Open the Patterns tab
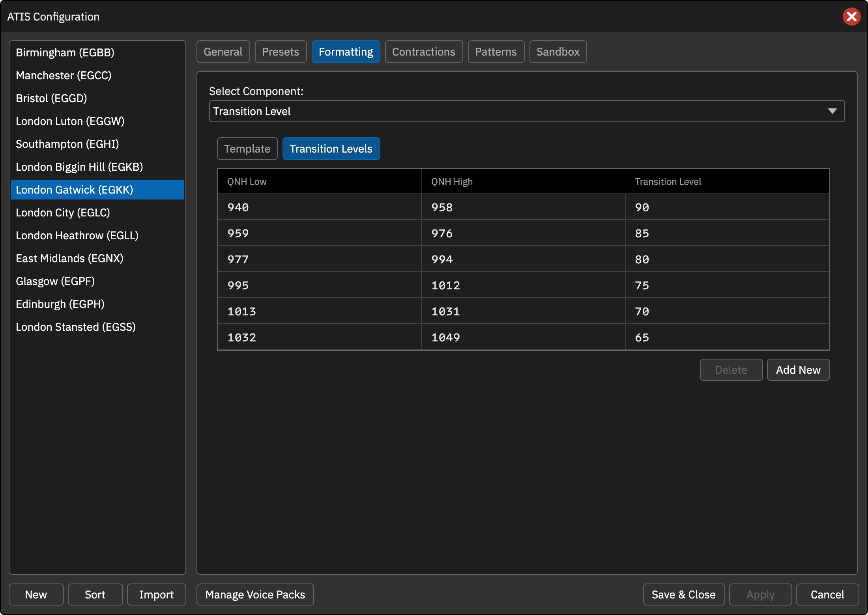868x615 pixels. coord(496,52)
